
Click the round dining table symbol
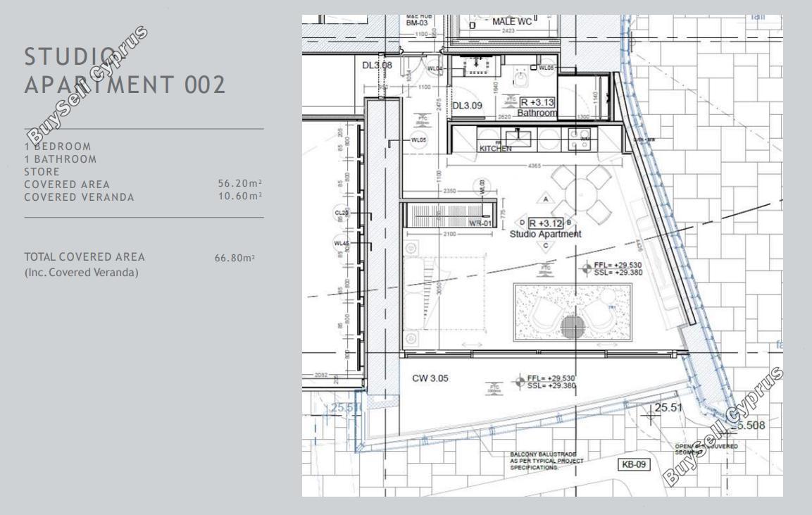[x=582, y=195]
